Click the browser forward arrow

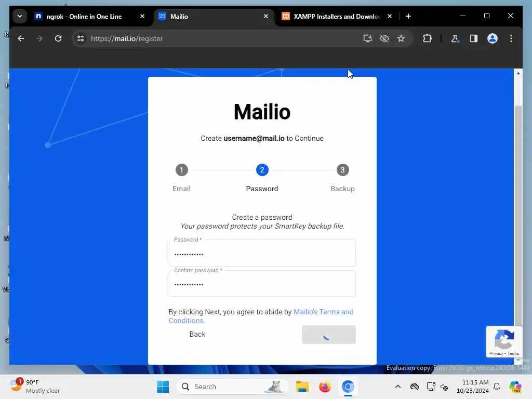point(39,38)
